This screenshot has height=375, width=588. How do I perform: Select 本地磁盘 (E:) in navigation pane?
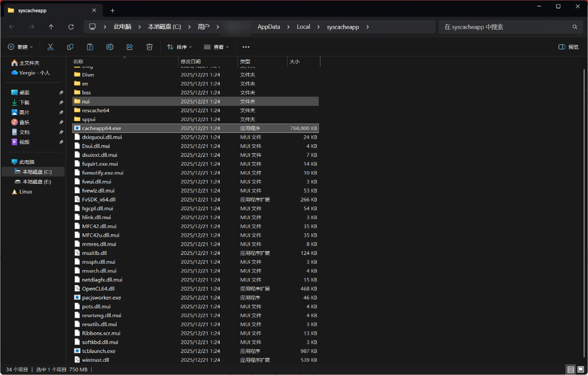click(x=37, y=182)
